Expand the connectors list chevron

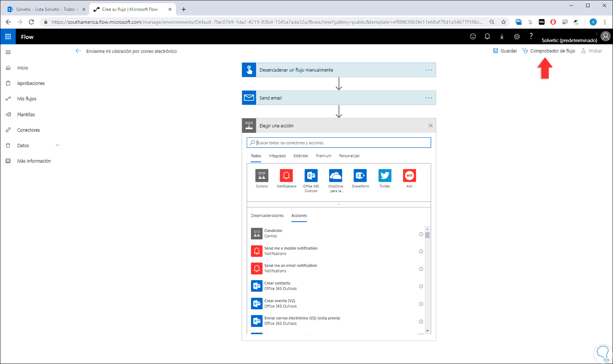(x=339, y=204)
